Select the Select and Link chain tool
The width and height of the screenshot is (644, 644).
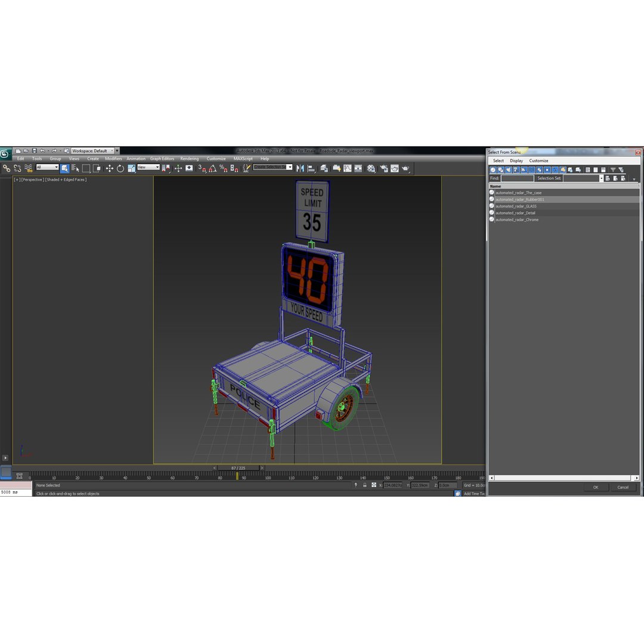click(x=7, y=168)
